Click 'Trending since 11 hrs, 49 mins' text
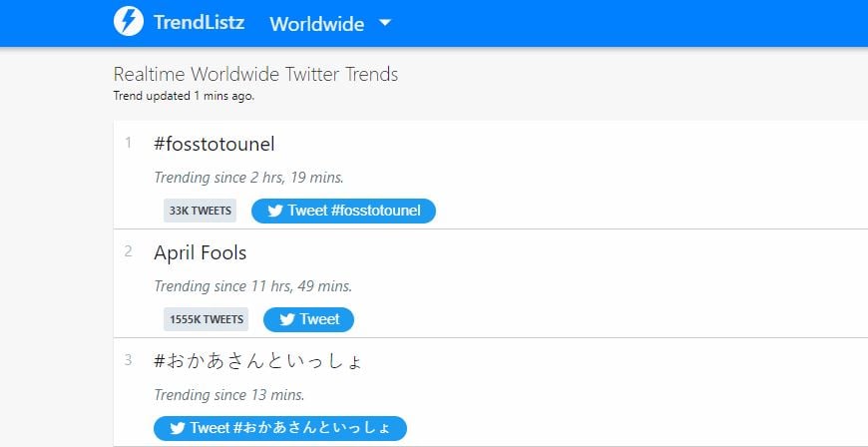868x447 pixels. pos(253,286)
